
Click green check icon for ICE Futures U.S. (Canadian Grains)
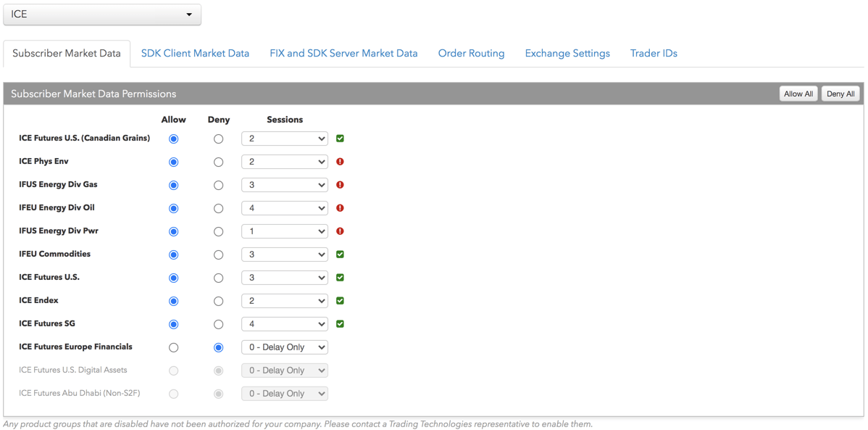pos(340,138)
